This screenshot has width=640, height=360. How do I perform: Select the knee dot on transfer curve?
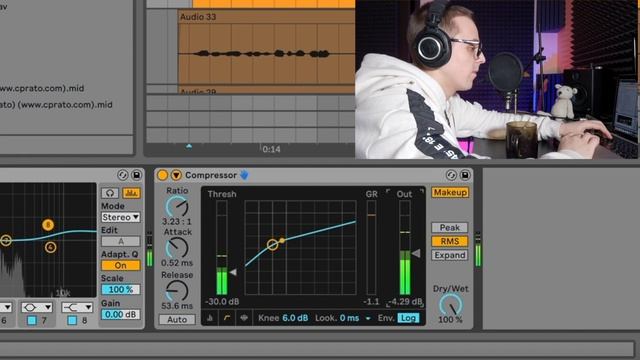pyautogui.click(x=282, y=240)
